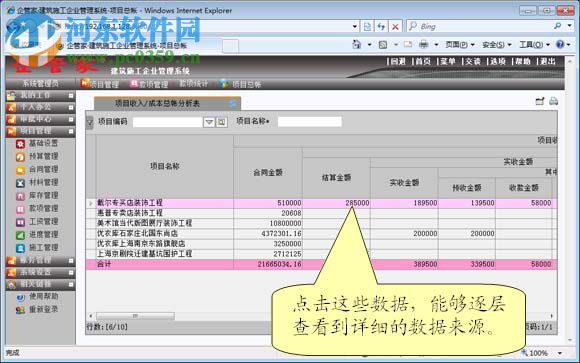Image resolution: width=580 pixels, height=363 pixels.
Task: Click the 首页 link in header
Action: (x=424, y=61)
